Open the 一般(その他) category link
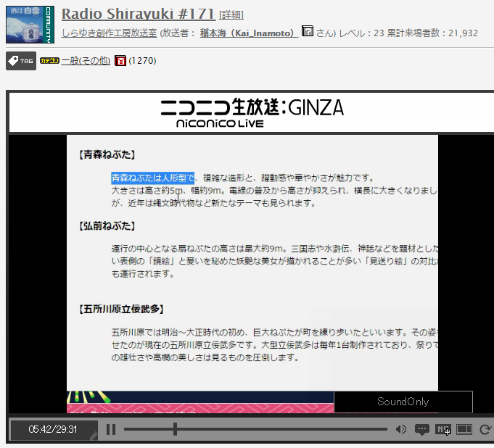Image resolution: width=494 pixels, height=448 pixels. click(86, 61)
